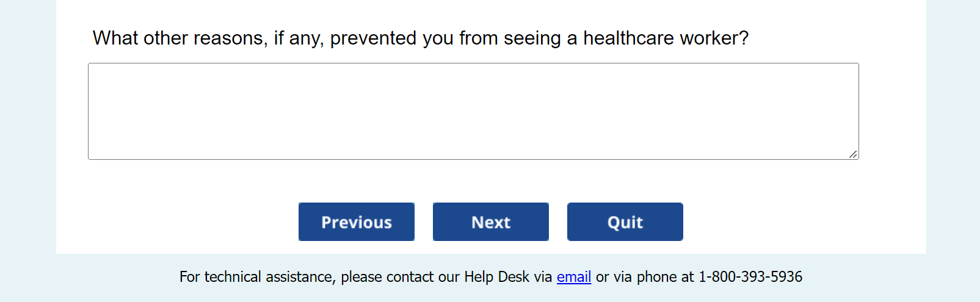
Task: Click inside the empty response field
Action: (x=473, y=111)
